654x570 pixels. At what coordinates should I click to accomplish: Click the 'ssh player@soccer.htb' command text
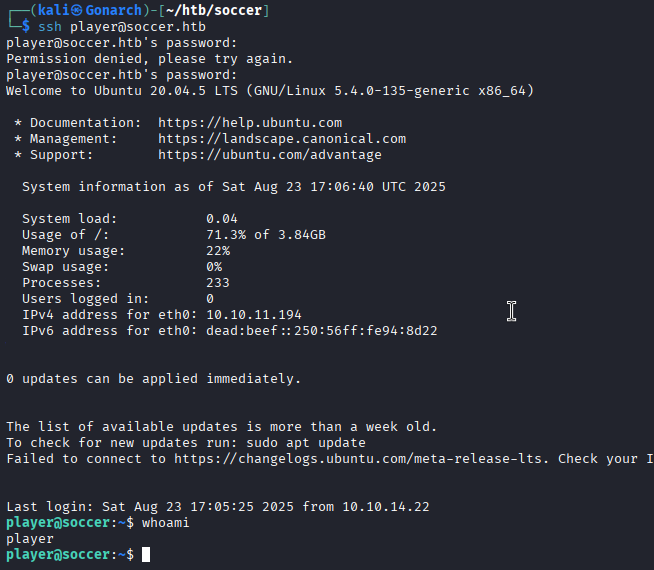(115, 26)
